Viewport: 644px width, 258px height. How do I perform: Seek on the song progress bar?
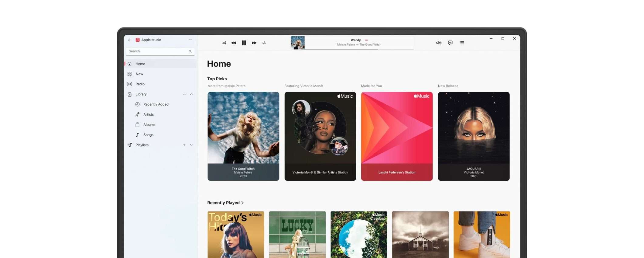point(359,49)
